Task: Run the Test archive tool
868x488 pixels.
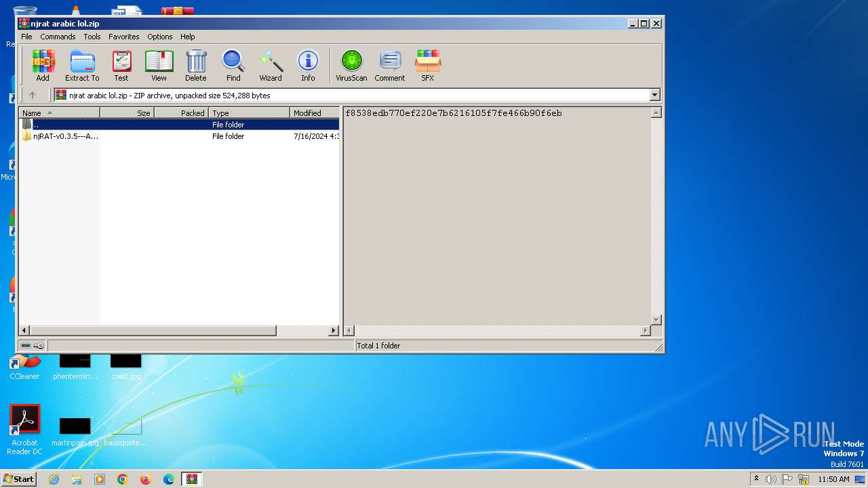Action: coord(121,66)
